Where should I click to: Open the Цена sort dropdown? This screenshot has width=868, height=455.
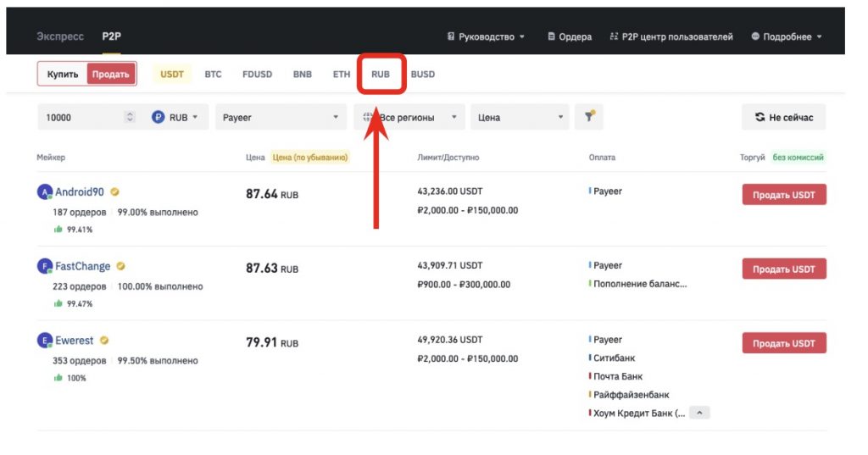click(520, 117)
